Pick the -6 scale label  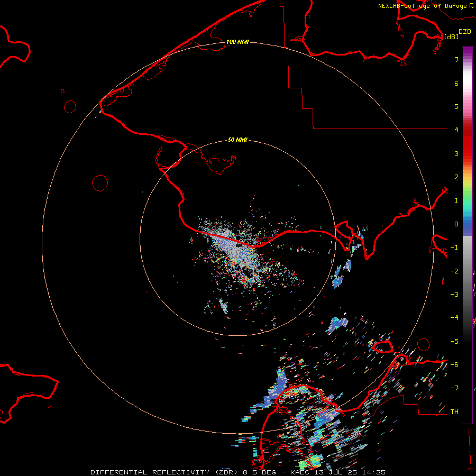pyautogui.click(x=454, y=365)
